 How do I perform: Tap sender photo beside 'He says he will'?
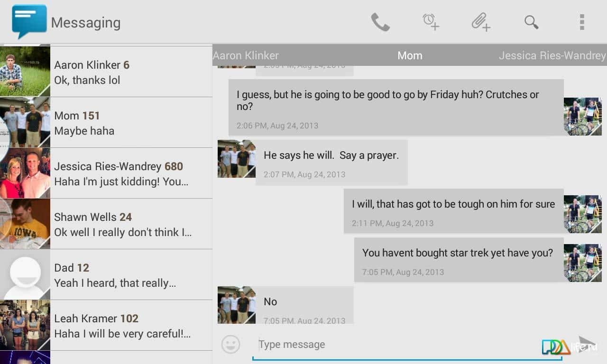pos(237,159)
